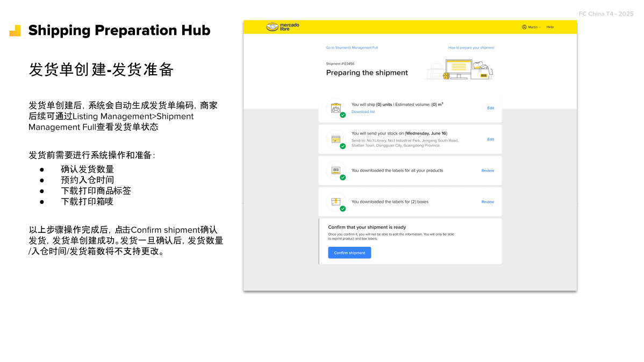The height and width of the screenshot is (362, 644).
Task: Download list of units link
Action: point(363,112)
